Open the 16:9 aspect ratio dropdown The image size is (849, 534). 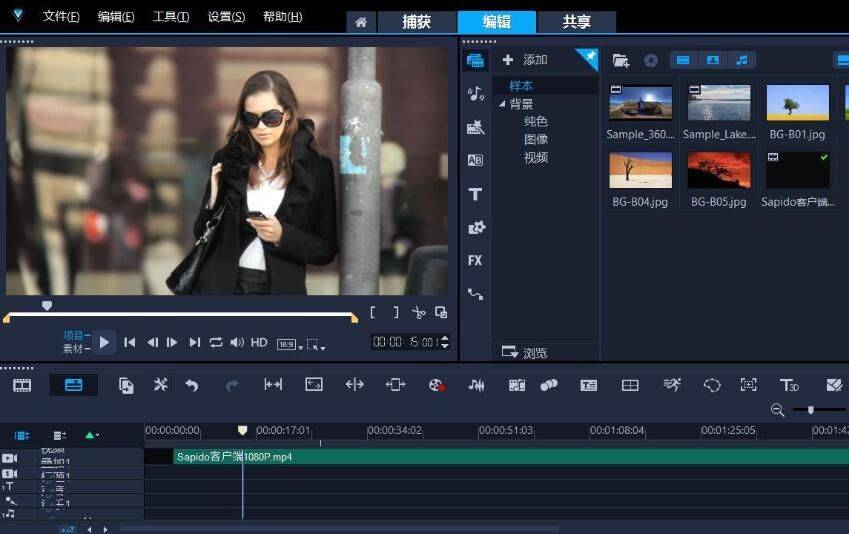click(x=290, y=344)
